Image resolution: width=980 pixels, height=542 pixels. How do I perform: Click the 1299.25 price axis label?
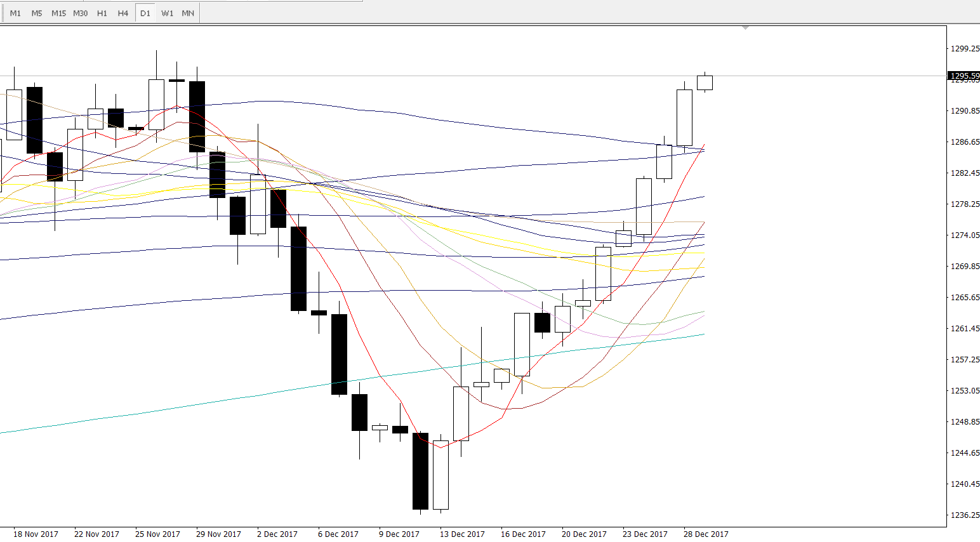[964, 48]
